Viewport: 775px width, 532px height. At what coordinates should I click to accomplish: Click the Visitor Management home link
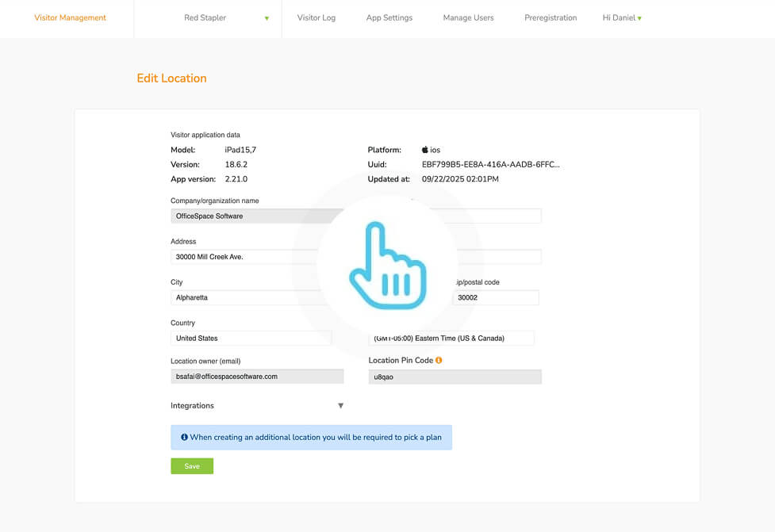click(70, 18)
